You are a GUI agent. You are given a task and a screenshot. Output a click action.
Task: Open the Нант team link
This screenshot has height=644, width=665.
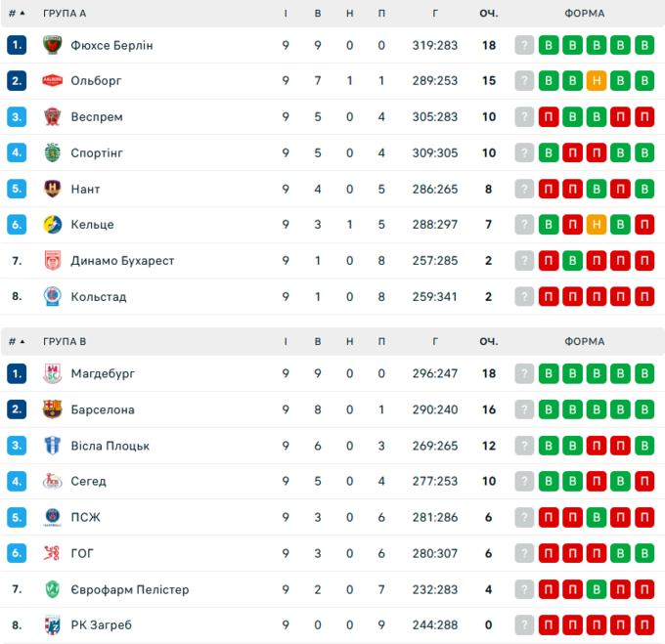[x=85, y=189]
